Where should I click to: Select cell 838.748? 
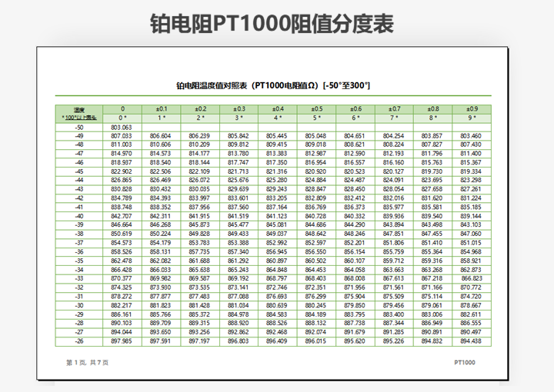tap(122, 207)
